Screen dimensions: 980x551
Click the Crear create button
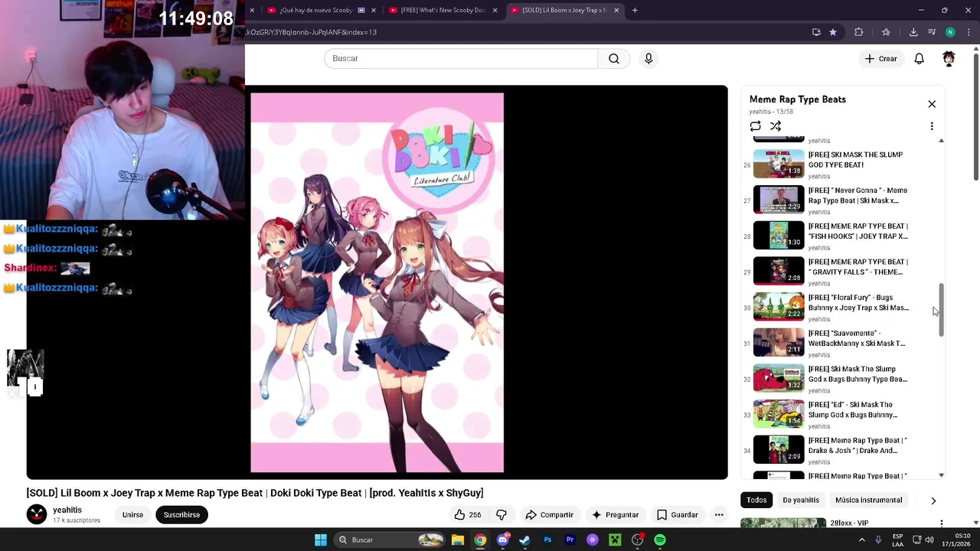point(880,58)
